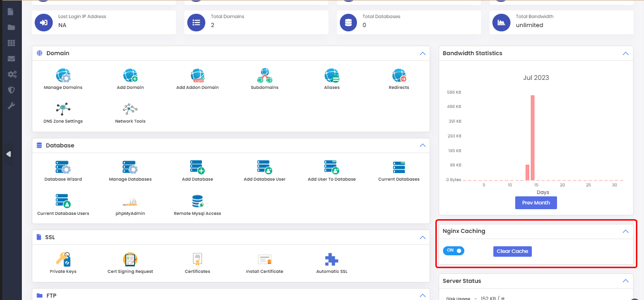This screenshot has height=300, width=644.
Task: Select Automatic SSL
Action: tap(332, 260)
